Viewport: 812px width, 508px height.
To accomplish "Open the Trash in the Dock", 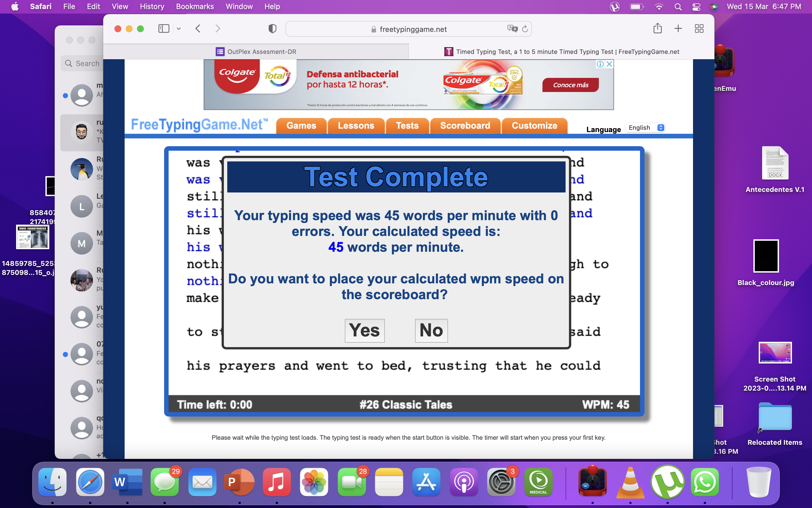I will tap(759, 482).
